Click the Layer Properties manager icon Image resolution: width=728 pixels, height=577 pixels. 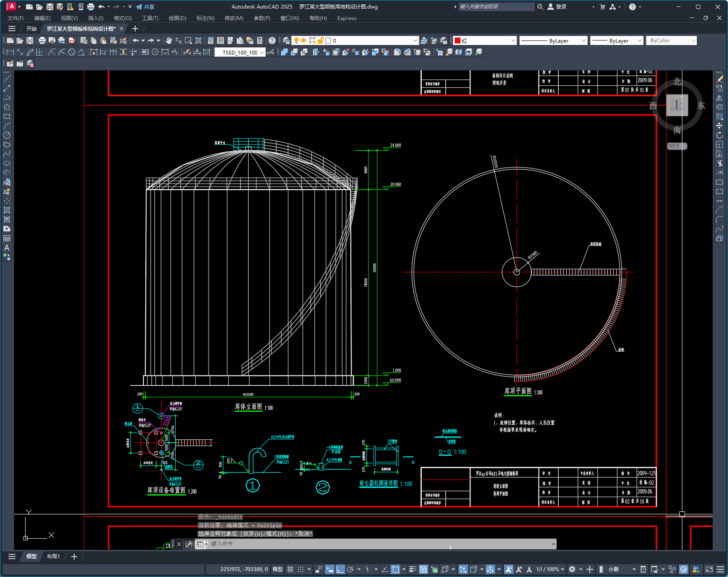coord(286,40)
